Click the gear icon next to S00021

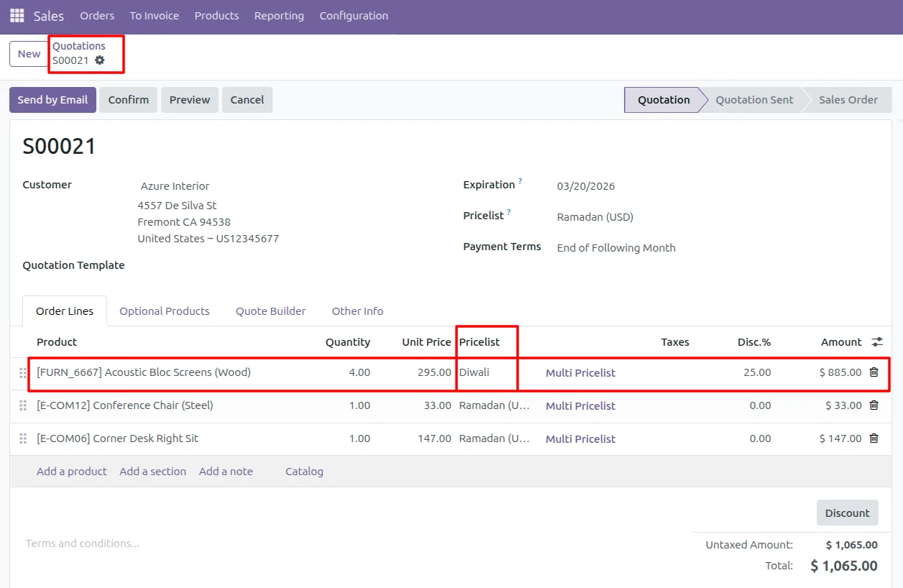coord(100,60)
